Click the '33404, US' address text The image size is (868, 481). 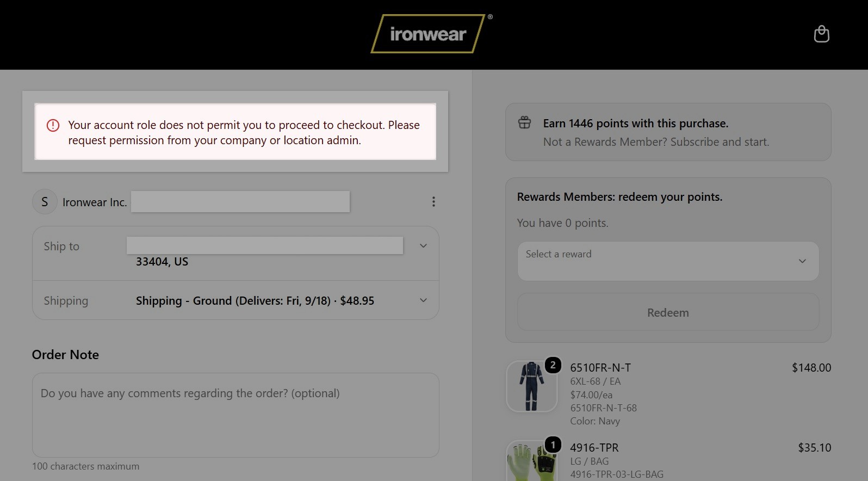pos(162,262)
